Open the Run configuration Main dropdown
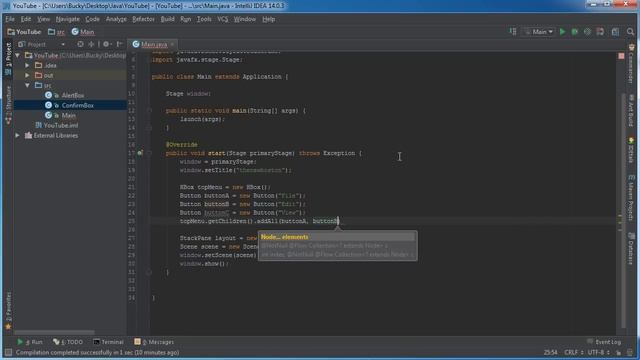This screenshot has height=360, width=640. (x=539, y=31)
